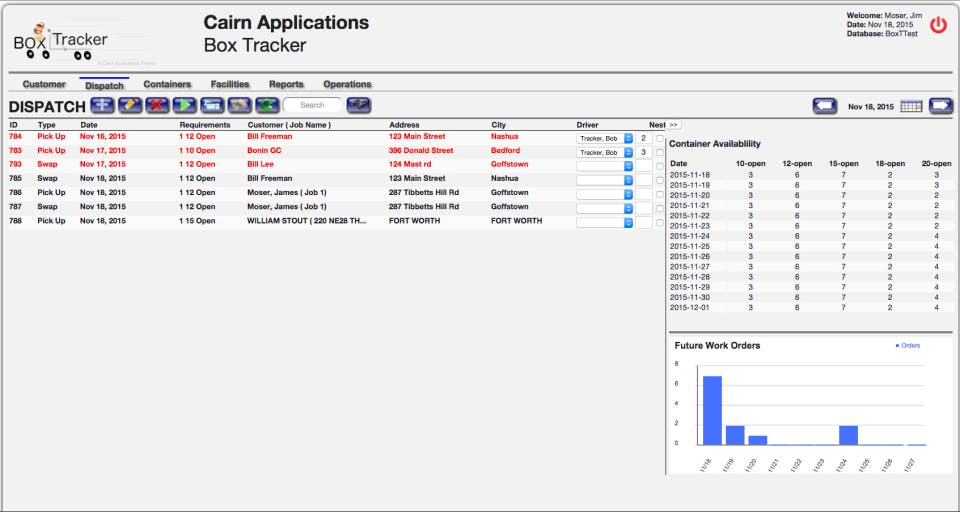Viewport: 960px width, 512px height.
Task: Switch to the Containers tab
Action: [x=167, y=85]
